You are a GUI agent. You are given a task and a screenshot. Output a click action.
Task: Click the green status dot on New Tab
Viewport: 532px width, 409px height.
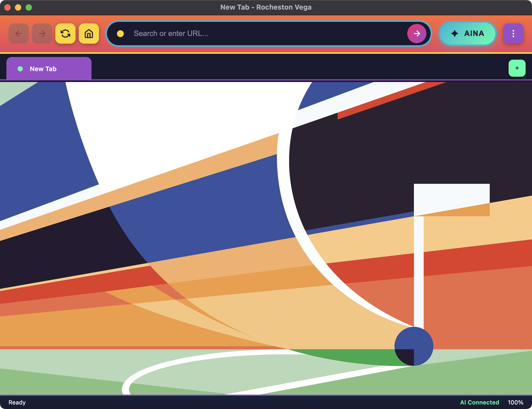pos(20,69)
